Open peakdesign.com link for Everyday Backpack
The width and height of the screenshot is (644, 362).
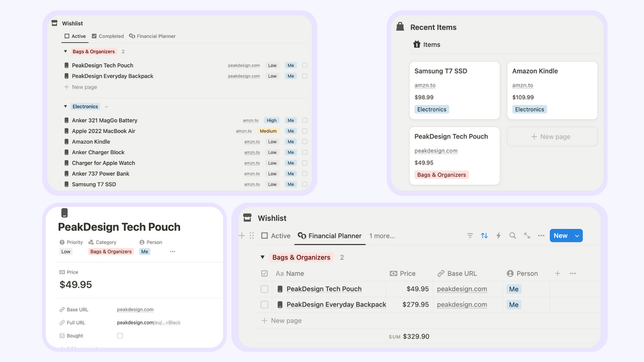[462, 304]
